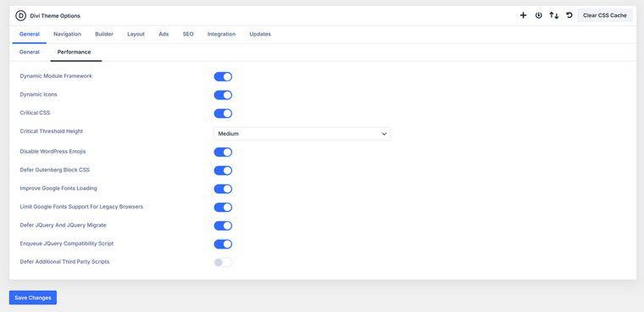Click the 'Defer JQuery And JQuery Migrate' label
The height and width of the screenshot is (312, 644).
(64, 225)
